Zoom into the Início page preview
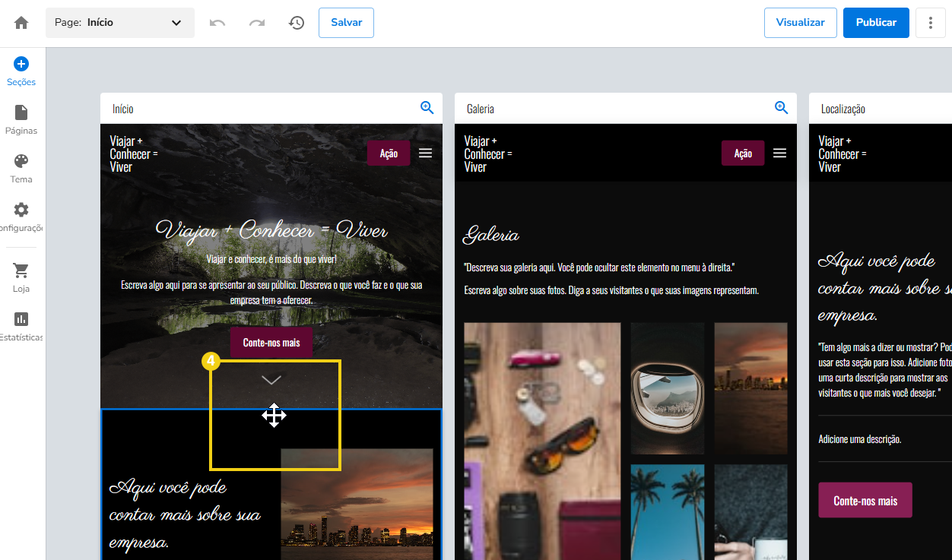 coord(427,108)
